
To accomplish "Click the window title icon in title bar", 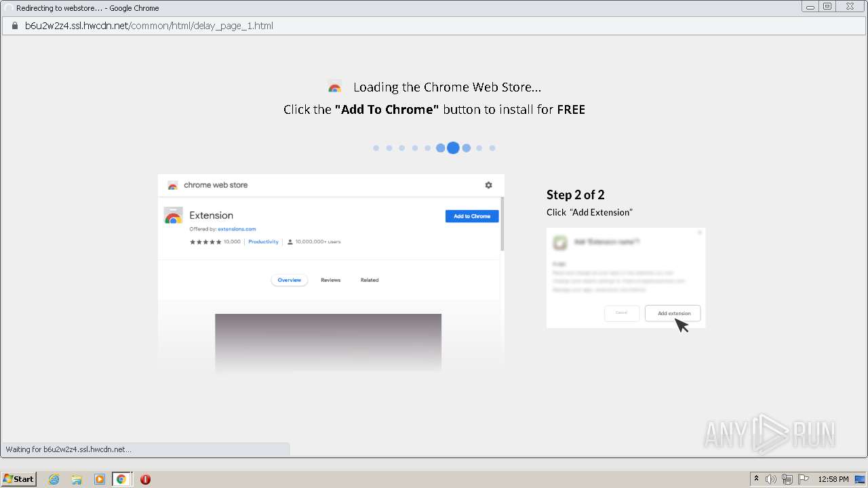I will click(8, 8).
